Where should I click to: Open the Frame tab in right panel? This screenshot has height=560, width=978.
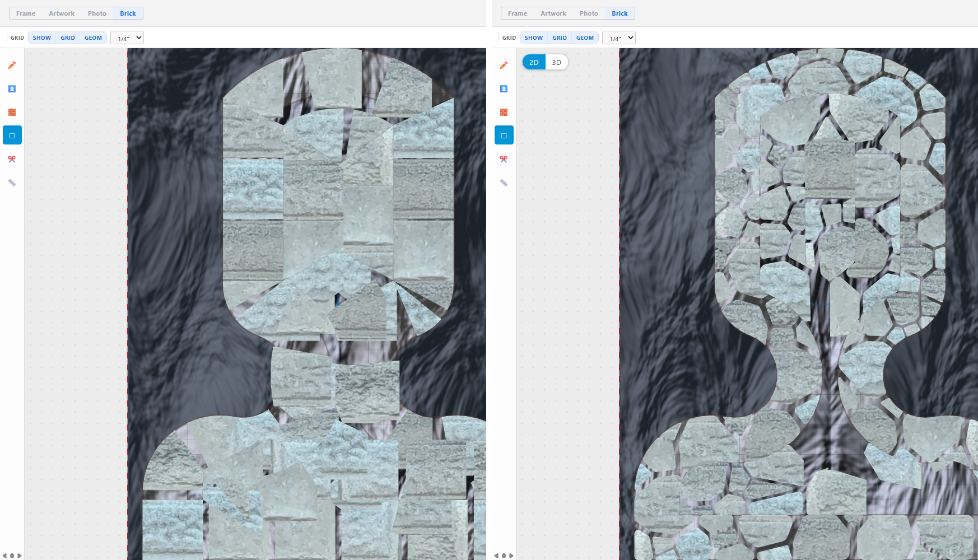518,13
